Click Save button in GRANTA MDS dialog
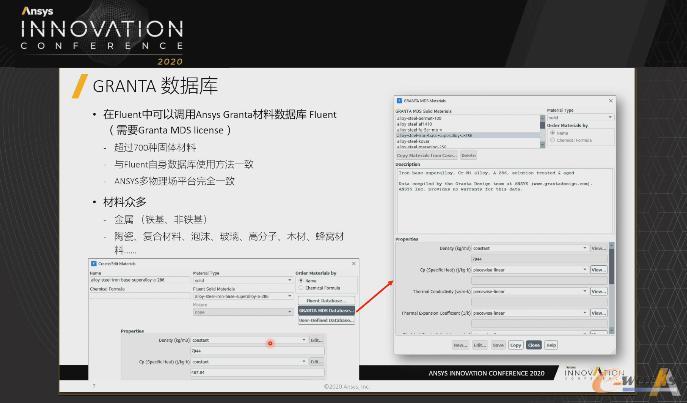Viewport: 687px width, 403px height. click(x=498, y=345)
